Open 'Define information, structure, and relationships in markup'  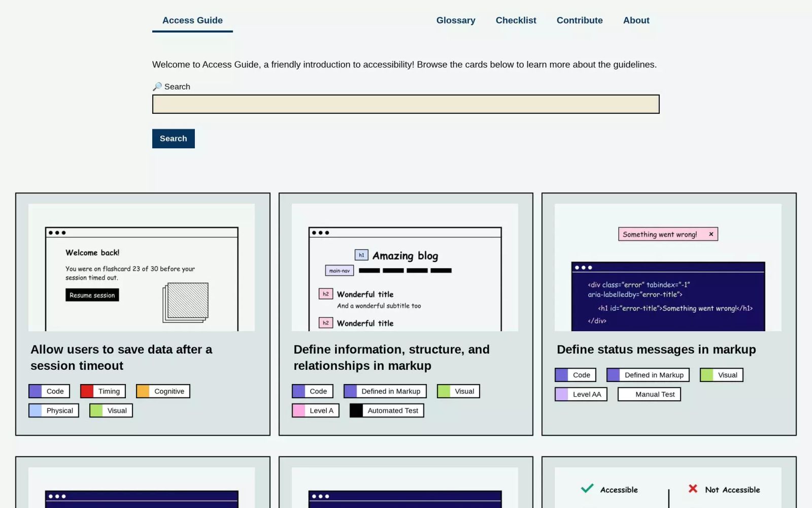click(391, 358)
